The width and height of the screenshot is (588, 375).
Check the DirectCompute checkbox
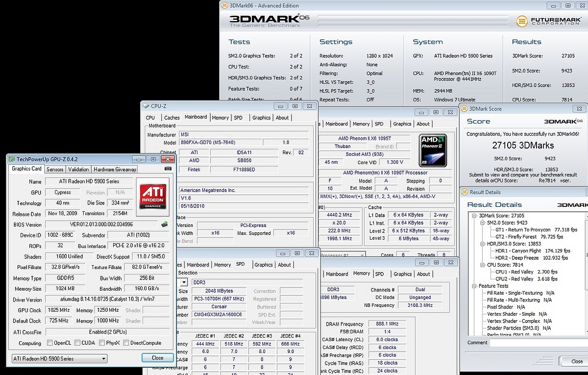click(126, 343)
